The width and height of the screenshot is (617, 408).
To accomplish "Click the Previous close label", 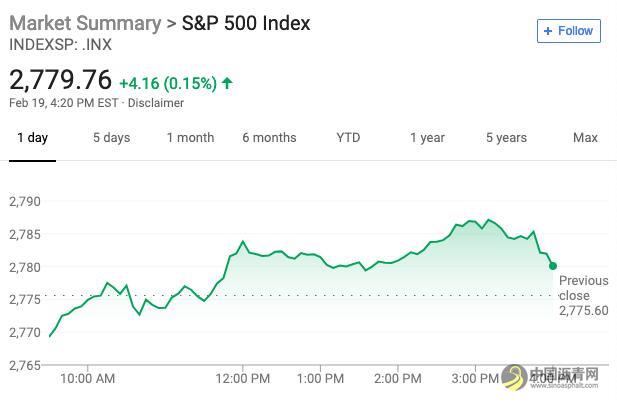I will click(x=583, y=289).
